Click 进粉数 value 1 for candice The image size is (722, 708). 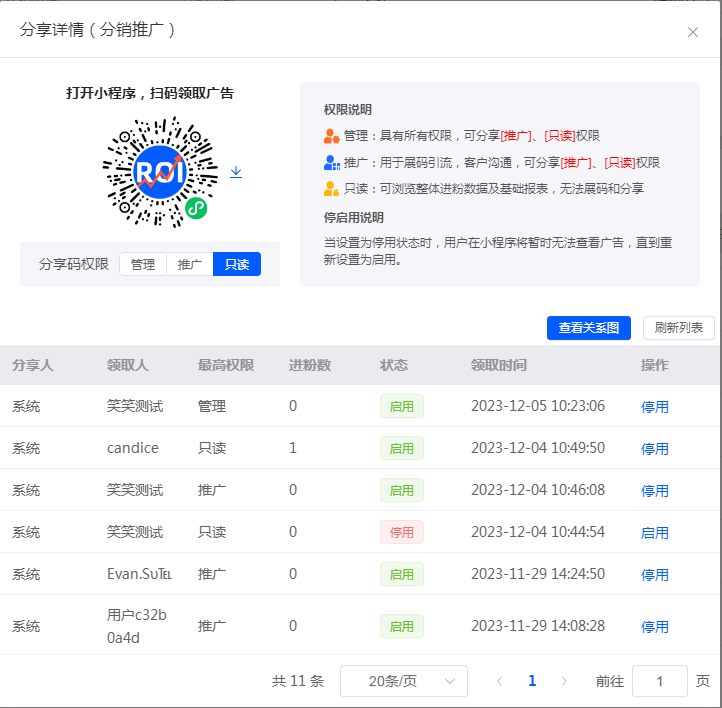click(x=292, y=448)
